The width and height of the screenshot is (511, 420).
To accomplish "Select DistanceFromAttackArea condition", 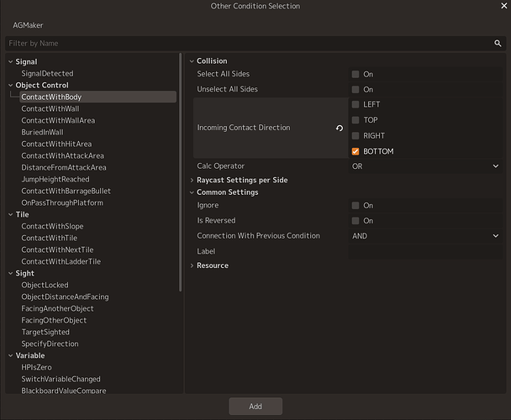I will coord(64,167).
